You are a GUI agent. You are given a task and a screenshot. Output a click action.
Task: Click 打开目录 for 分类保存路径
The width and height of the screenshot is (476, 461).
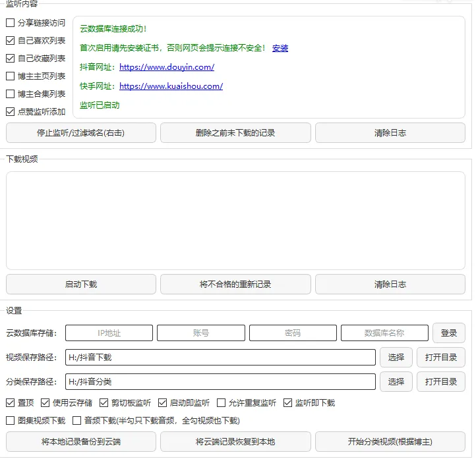pos(441,381)
